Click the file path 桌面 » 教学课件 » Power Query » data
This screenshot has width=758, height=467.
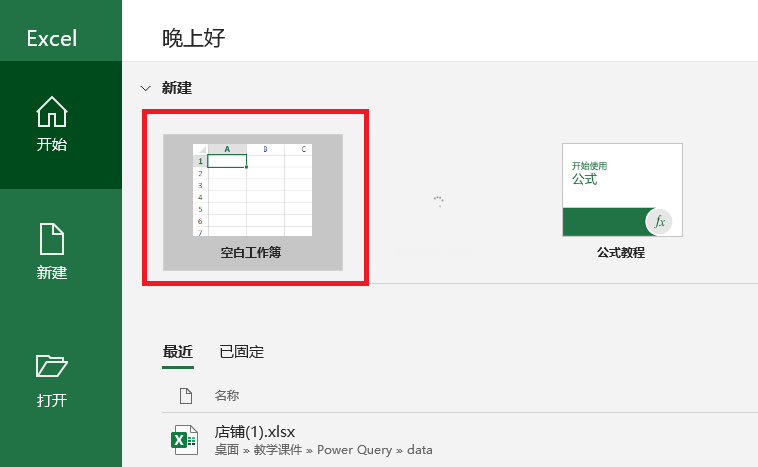[323, 450]
